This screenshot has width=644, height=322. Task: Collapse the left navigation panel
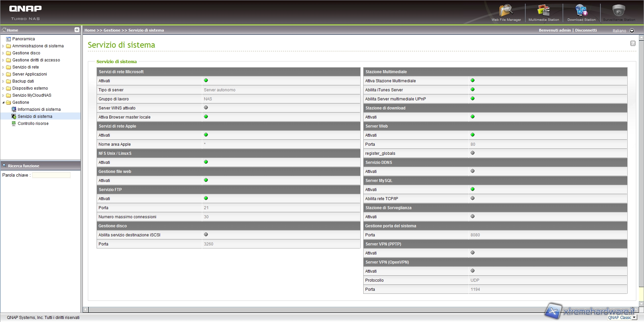pos(77,30)
